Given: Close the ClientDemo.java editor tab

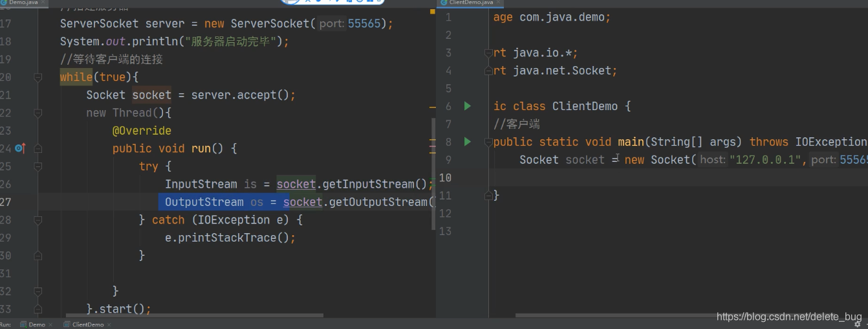Looking at the screenshot, I should click(x=499, y=3).
